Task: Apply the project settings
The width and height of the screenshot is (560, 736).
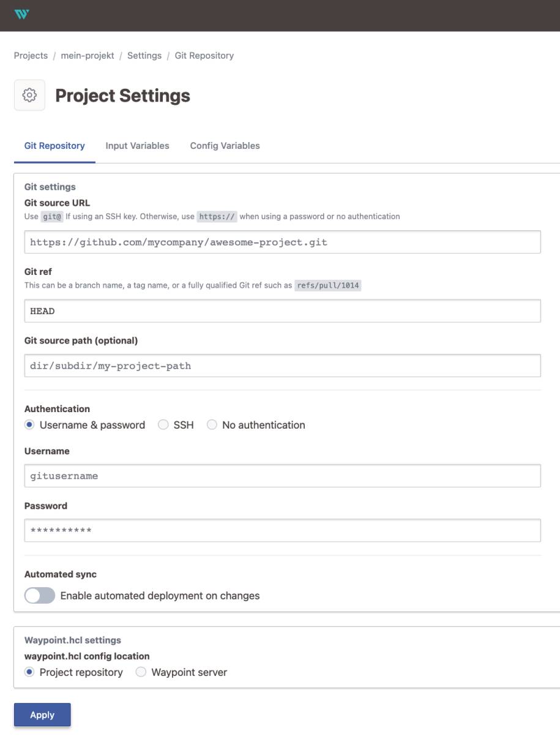Action: tap(42, 715)
